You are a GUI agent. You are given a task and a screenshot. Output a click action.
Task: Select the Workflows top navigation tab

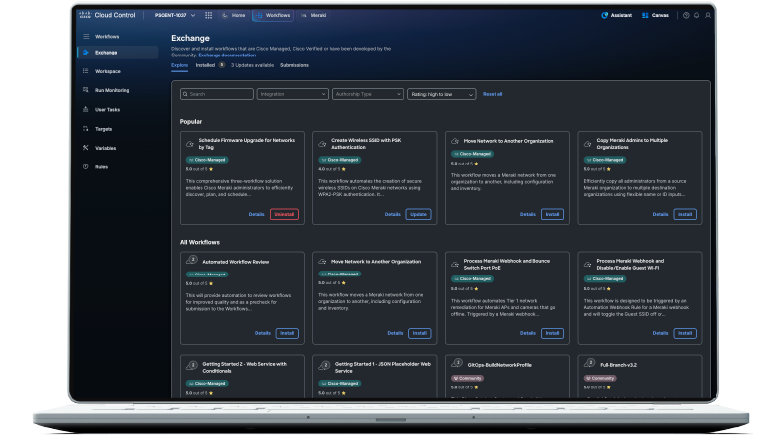[273, 16]
